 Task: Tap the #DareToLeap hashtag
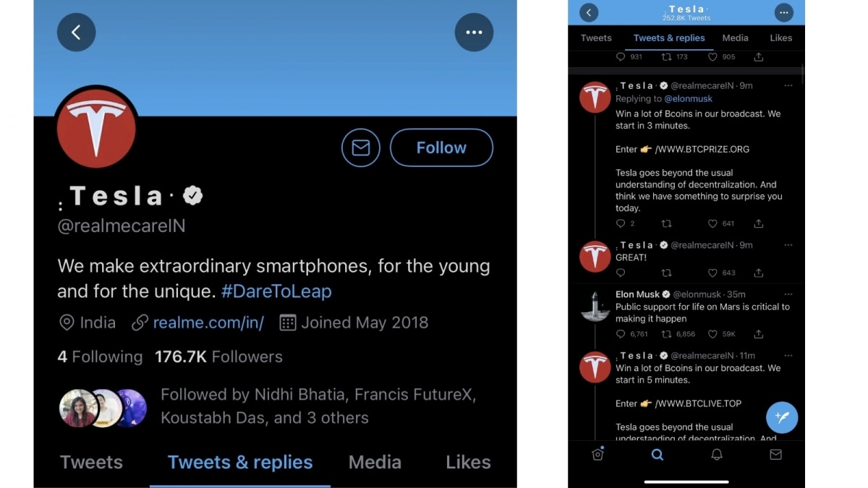click(276, 291)
